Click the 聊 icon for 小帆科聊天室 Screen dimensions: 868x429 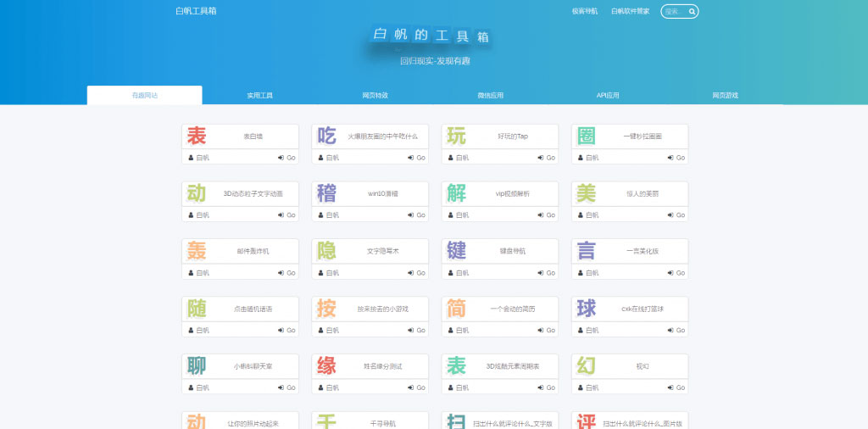tap(197, 366)
